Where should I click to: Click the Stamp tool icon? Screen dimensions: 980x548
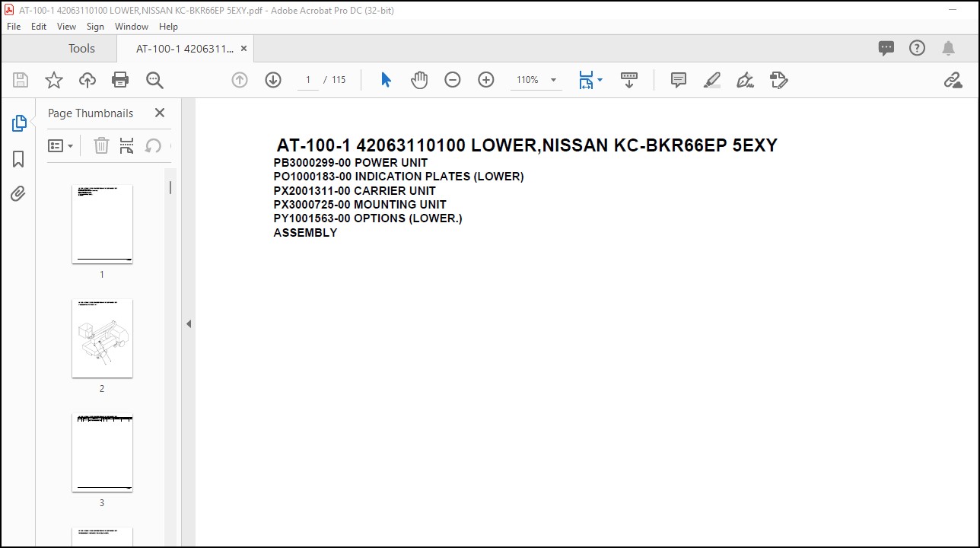778,80
